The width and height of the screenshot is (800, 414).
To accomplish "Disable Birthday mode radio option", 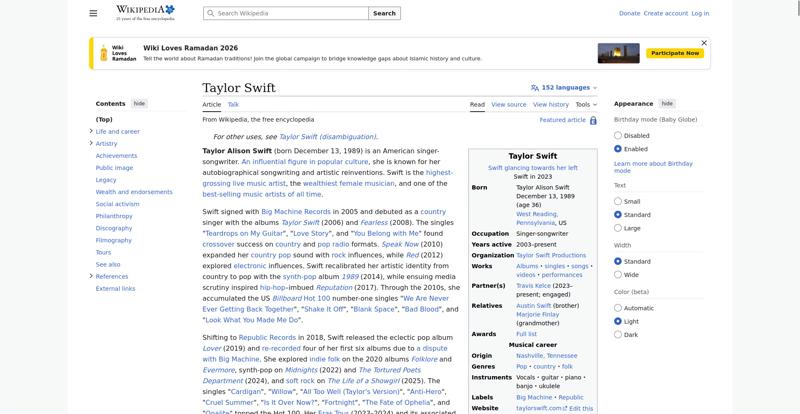I will (618, 135).
